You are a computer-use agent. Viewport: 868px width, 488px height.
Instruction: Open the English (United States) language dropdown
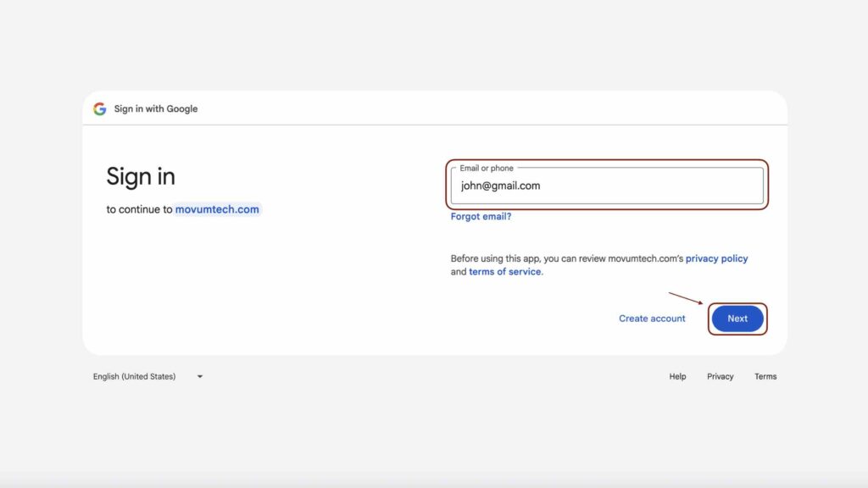(x=136, y=376)
